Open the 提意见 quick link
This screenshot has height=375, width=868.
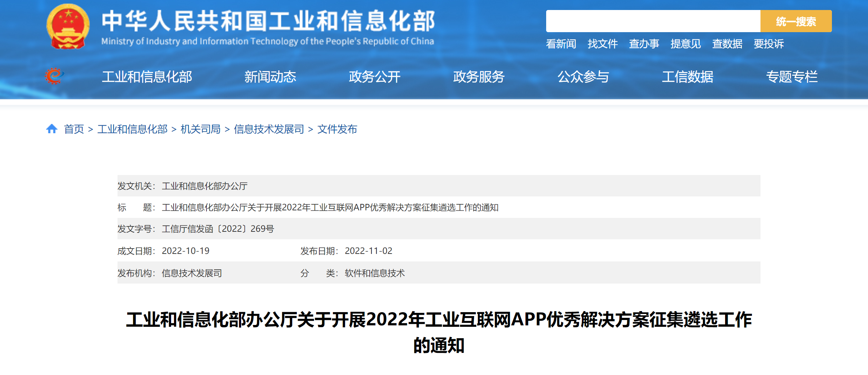point(685,44)
